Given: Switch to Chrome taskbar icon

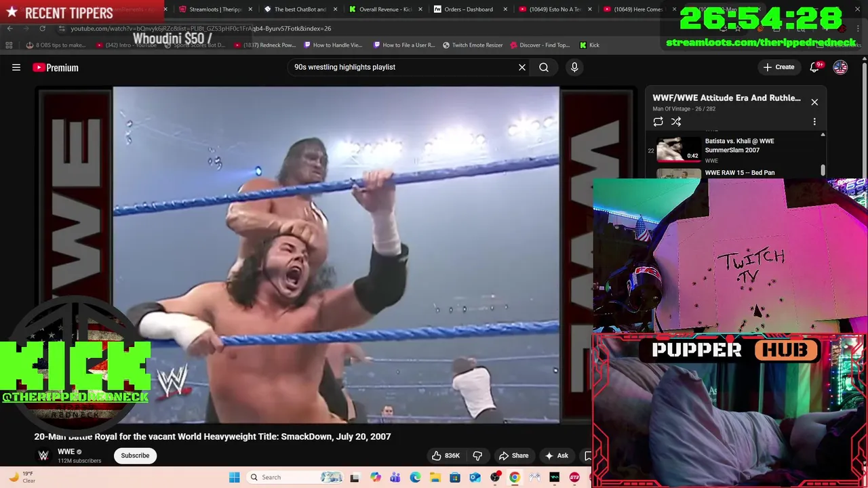Looking at the screenshot, I should point(515,477).
